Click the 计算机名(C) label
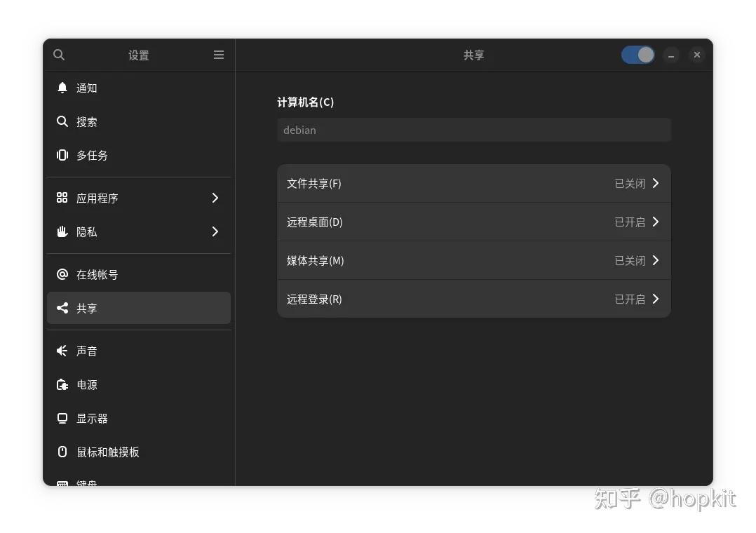 pyautogui.click(x=306, y=102)
